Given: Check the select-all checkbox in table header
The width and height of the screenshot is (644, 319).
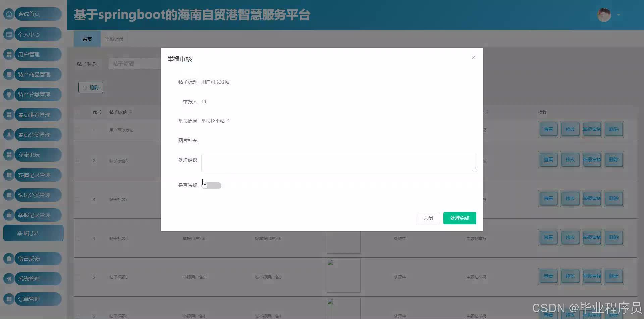Looking at the screenshot, I should coord(78,112).
